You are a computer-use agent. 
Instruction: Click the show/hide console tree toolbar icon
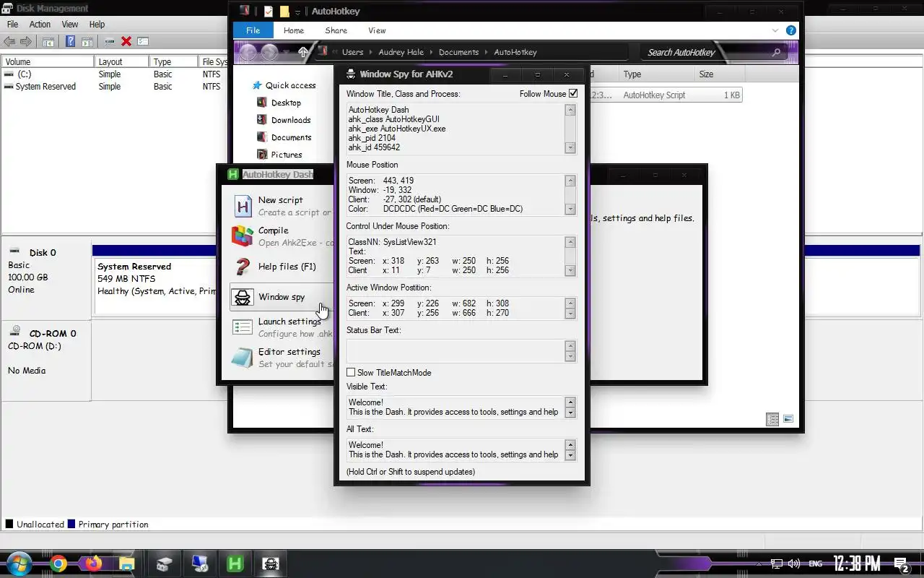click(x=48, y=42)
